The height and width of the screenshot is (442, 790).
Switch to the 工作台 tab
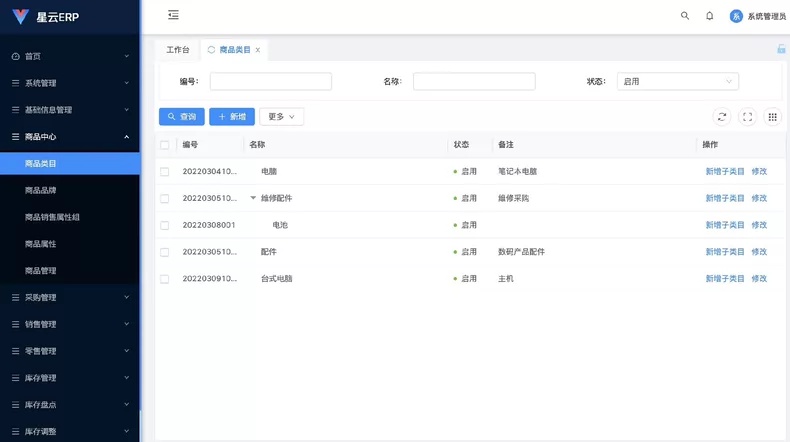pyautogui.click(x=178, y=50)
